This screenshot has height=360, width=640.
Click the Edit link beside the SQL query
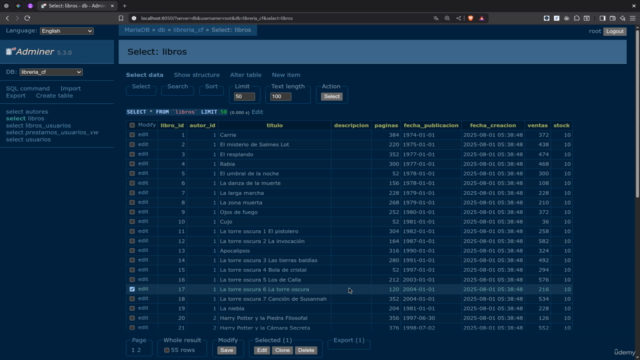pos(257,112)
